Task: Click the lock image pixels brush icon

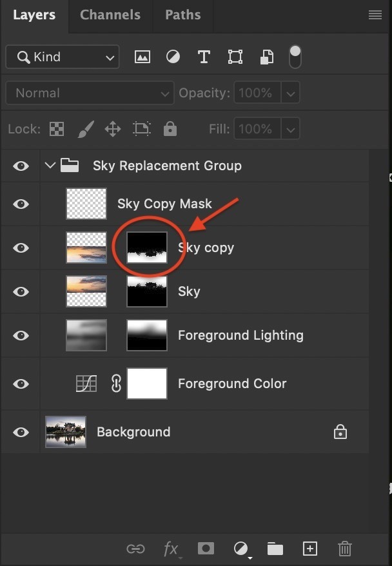Action: pyautogui.click(x=85, y=129)
